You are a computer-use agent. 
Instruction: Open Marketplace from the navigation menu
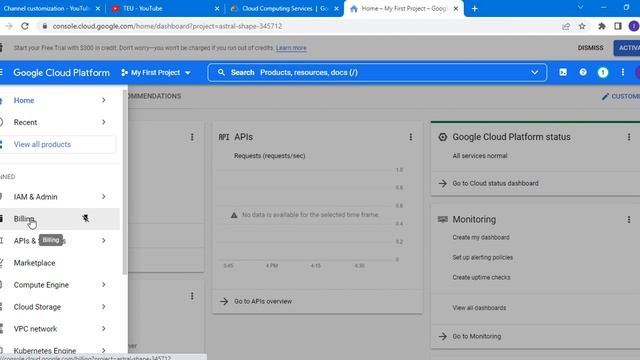pos(60,263)
